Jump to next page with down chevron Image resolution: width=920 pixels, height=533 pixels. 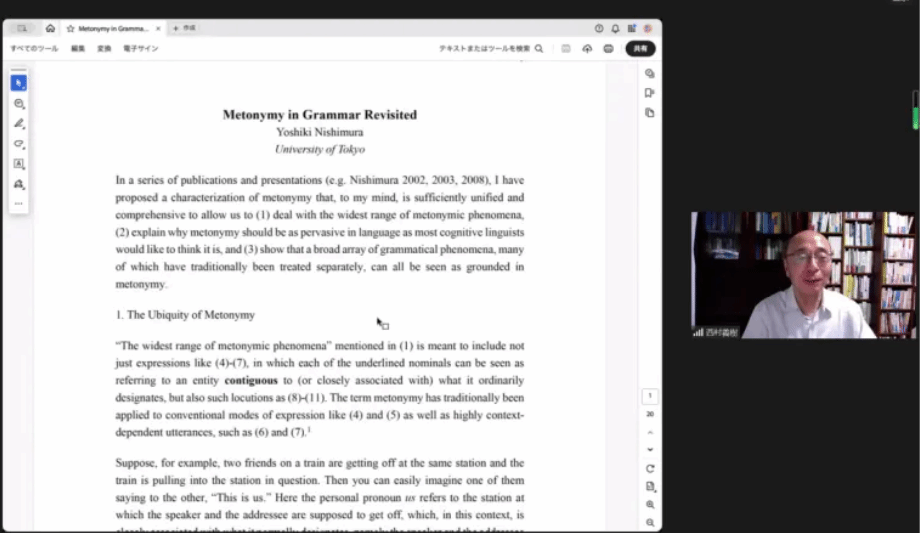coord(650,449)
